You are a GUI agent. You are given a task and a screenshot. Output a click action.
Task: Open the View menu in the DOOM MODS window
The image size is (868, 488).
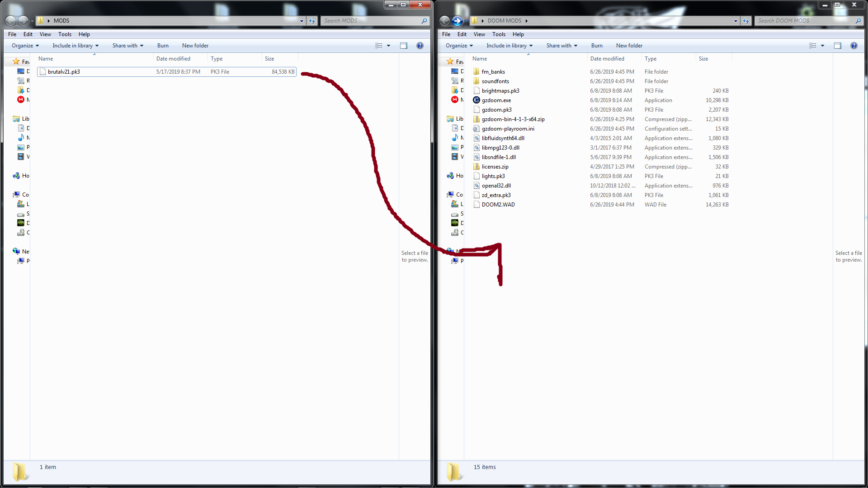point(479,34)
